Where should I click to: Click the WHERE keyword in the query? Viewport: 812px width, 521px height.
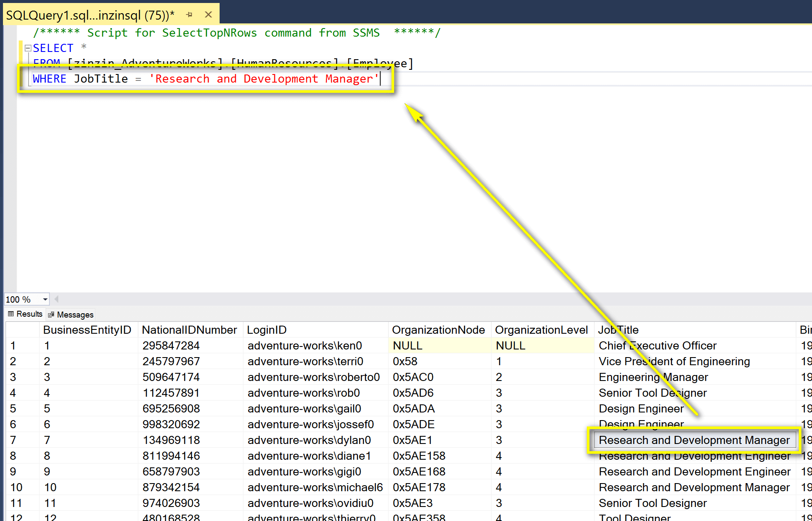(x=49, y=79)
